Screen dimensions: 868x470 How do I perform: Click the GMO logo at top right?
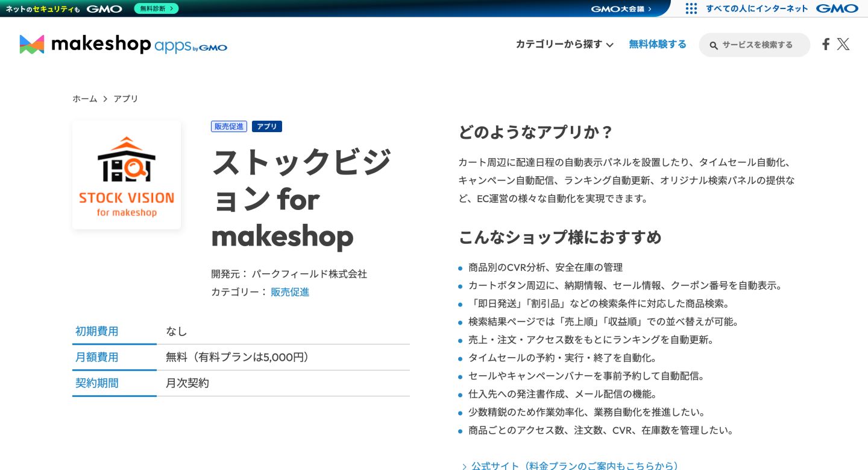[837, 8]
